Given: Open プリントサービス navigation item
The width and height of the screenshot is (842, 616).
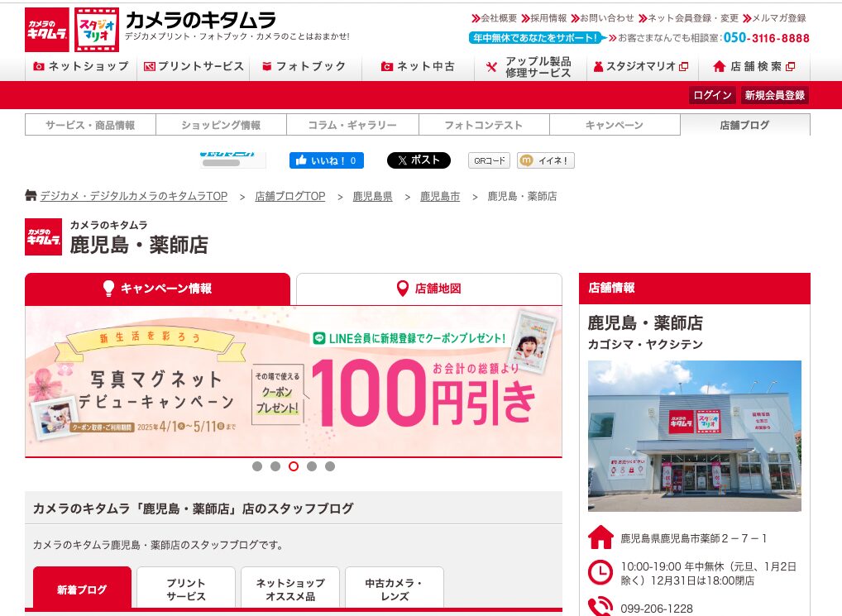Looking at the screenshot, I should coord(194,66).
